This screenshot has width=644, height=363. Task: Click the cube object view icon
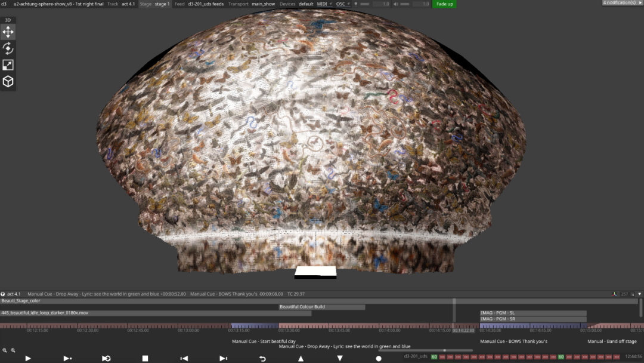(8, 81)
